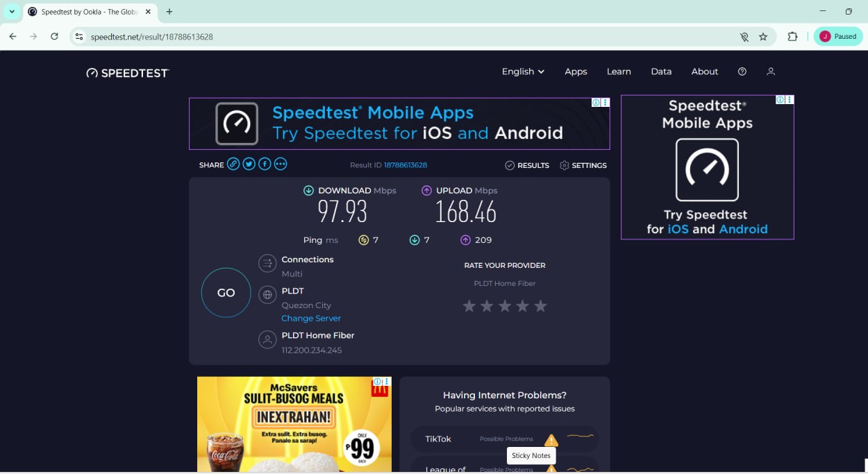The image size is (868, 474).
Task: Open the Apps menu
Action: pos(576,71)
